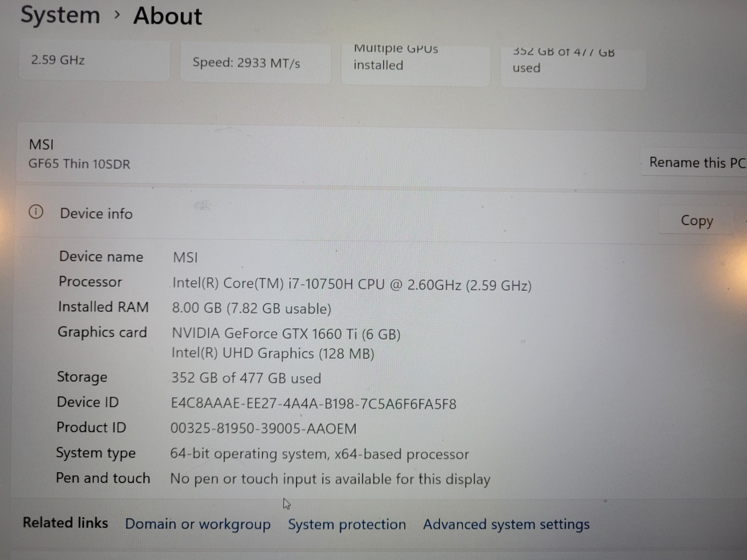747x560 pixels.
Task: Click the About page title
Action: (x=168, y=16)
